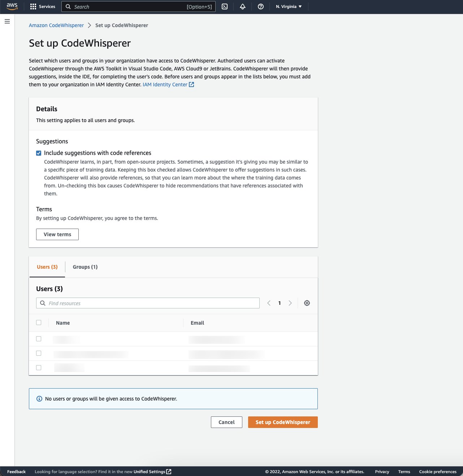Click the Set up CodeWhisperer button
This screenshot has height=476, width=463.
point(283,422)
